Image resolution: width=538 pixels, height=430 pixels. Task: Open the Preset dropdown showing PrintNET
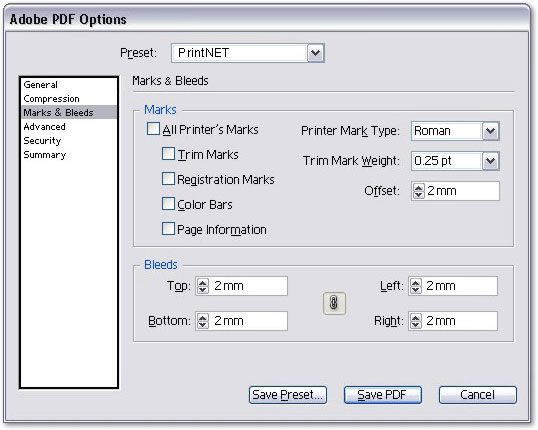248,53
